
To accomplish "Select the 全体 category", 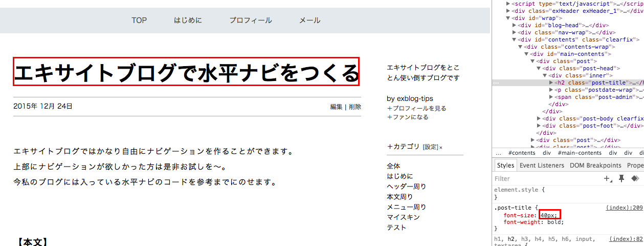I will tap(394, 166).
